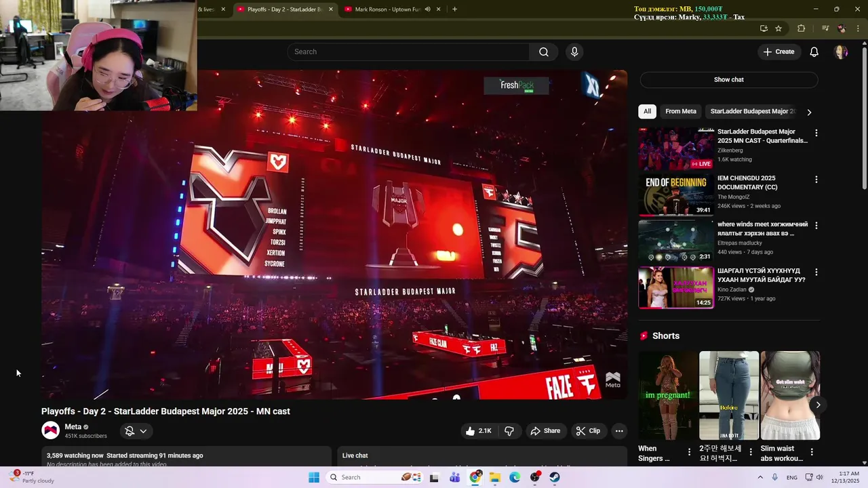Open Microsoft Teams from taskbar
The width and height of the screenshot is (868, 488).
pos(454,477)
